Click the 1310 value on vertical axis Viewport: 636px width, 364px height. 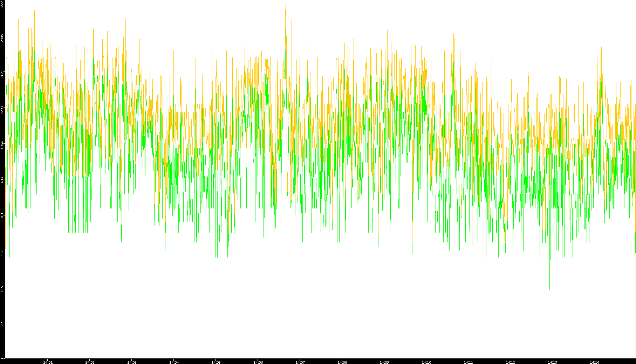pyautogui.click(x=2, y=217)
